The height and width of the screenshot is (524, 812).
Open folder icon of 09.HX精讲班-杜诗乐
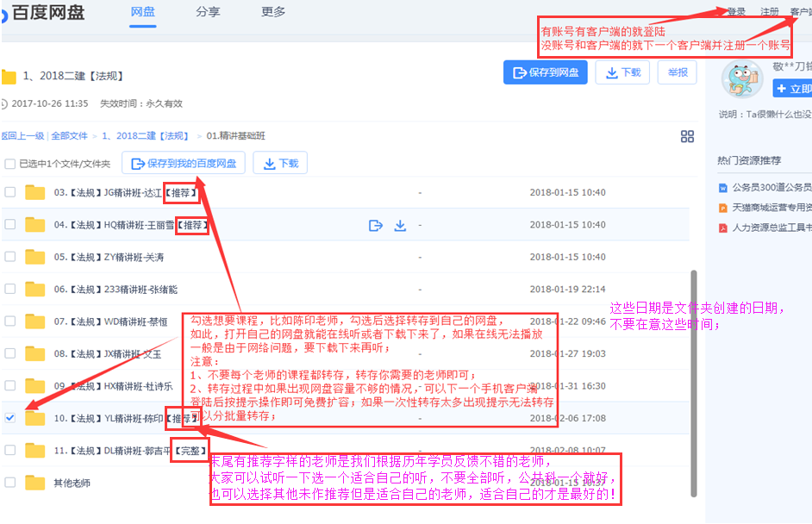tap(34, 386)
